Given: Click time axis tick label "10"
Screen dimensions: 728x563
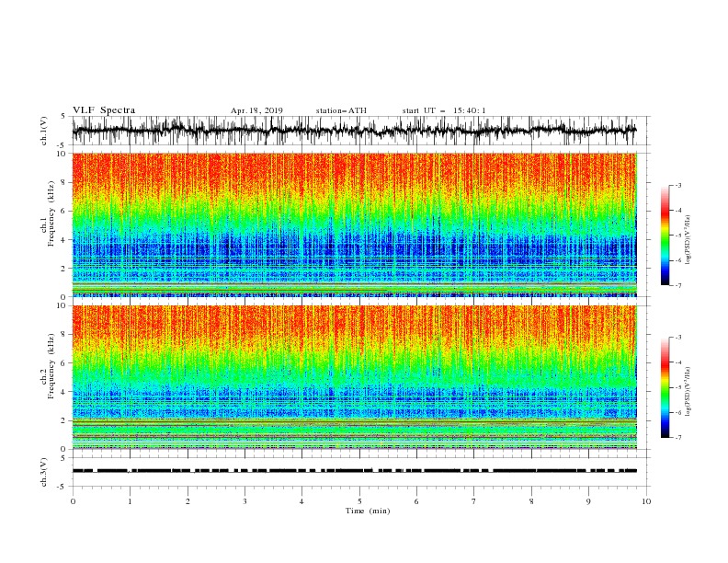Looking at the screenshot, I should click(646, 501).
